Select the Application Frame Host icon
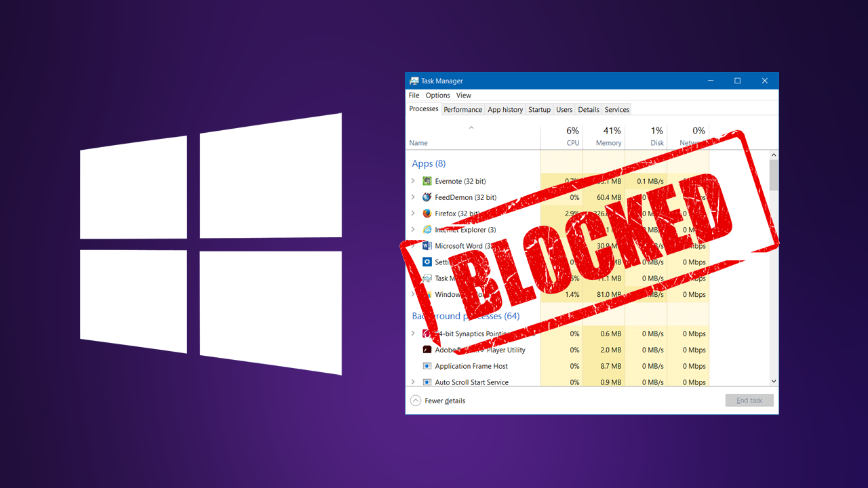The width and height of the screenshot is (868, 488). coord(427,366)
